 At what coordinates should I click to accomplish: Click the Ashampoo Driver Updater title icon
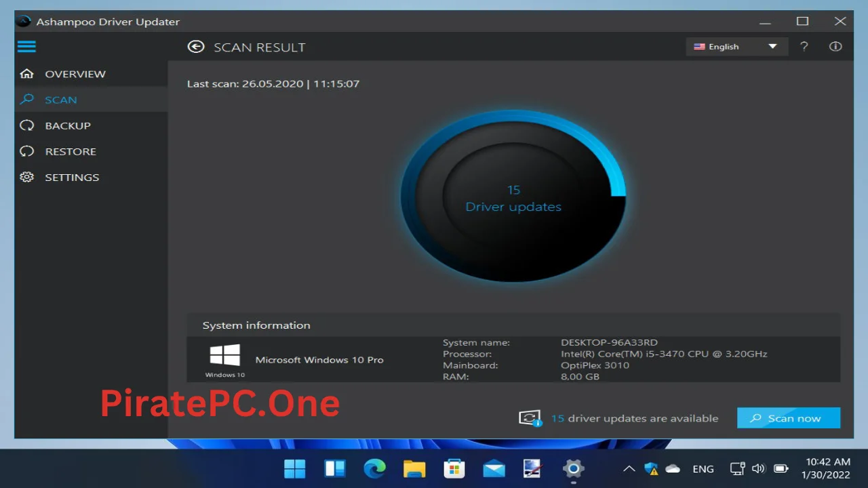[24, 21]
